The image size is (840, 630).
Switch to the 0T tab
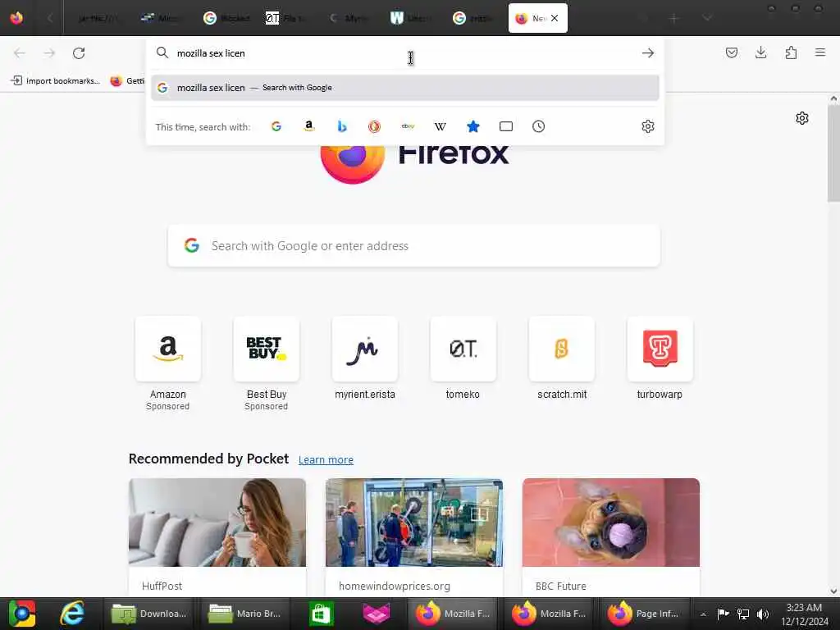click(288, 18)
